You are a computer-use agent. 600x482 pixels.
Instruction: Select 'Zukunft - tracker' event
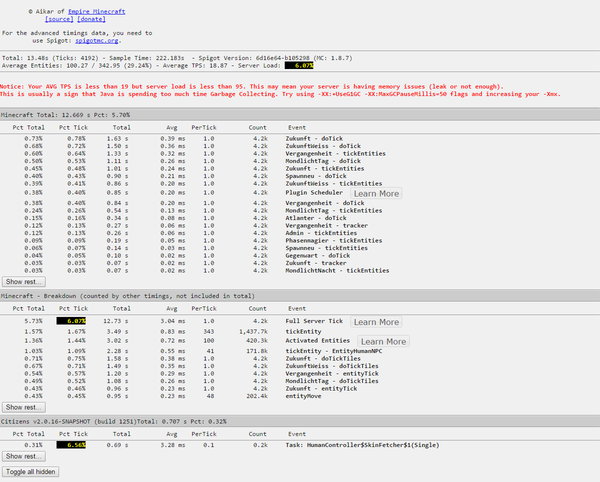coord(316,263)
